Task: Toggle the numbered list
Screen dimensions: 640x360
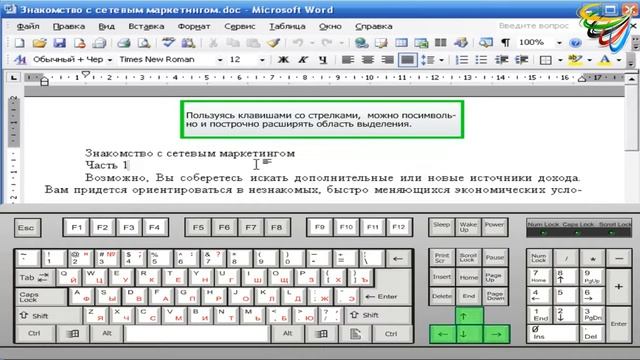Action: 462,60
